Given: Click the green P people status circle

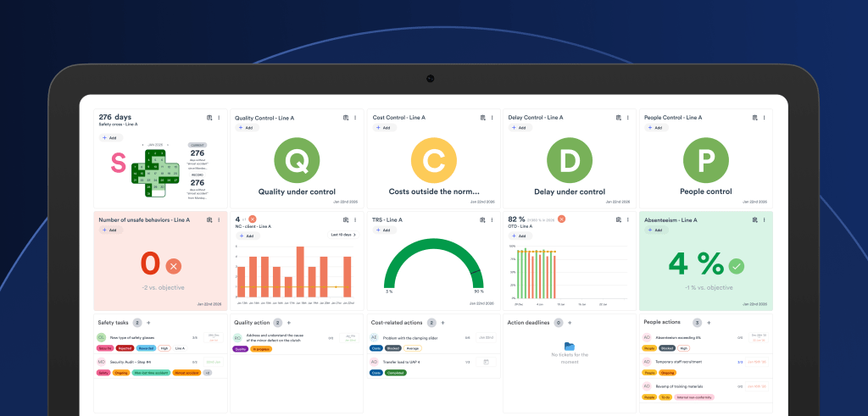Looking at the screenshot, I should 706,160.
